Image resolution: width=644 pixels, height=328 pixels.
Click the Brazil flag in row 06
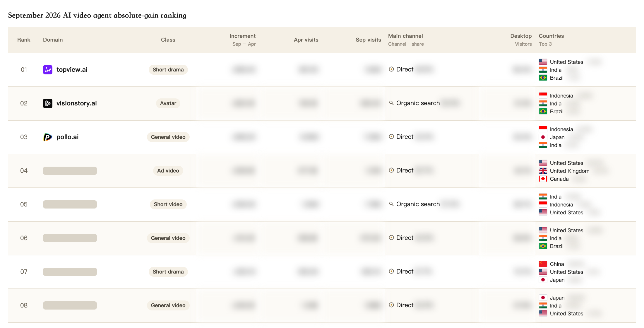pyautogui.click(x=543, y=246)
